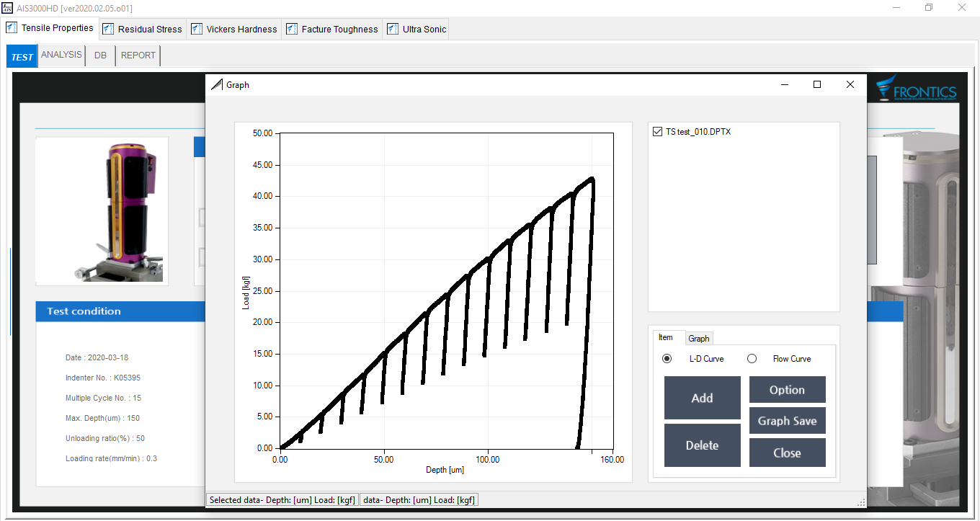Click the Add button to load data
Viewport: 980px width, 521px height.
point(702,398)
